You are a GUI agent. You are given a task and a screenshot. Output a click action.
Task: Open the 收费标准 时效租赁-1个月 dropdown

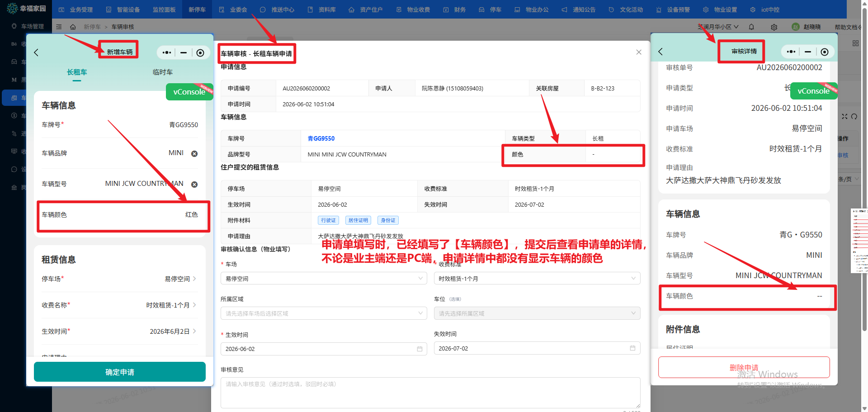(x=537, y=279)
